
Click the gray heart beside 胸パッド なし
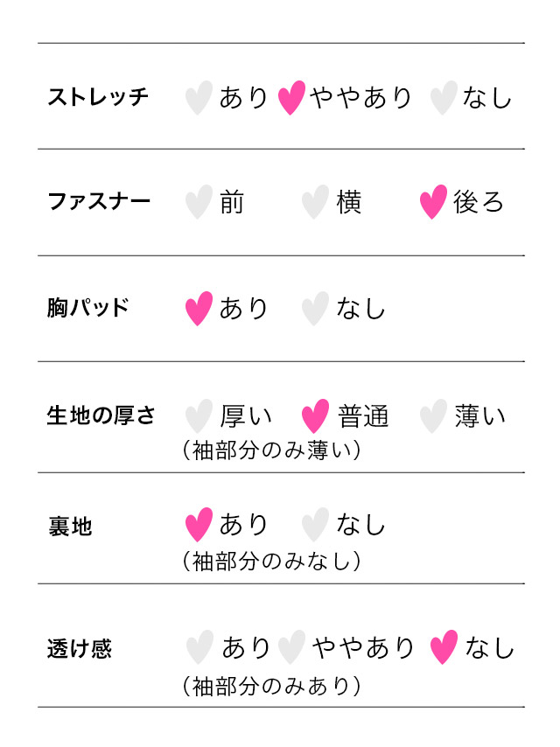[x=315, y=309]
